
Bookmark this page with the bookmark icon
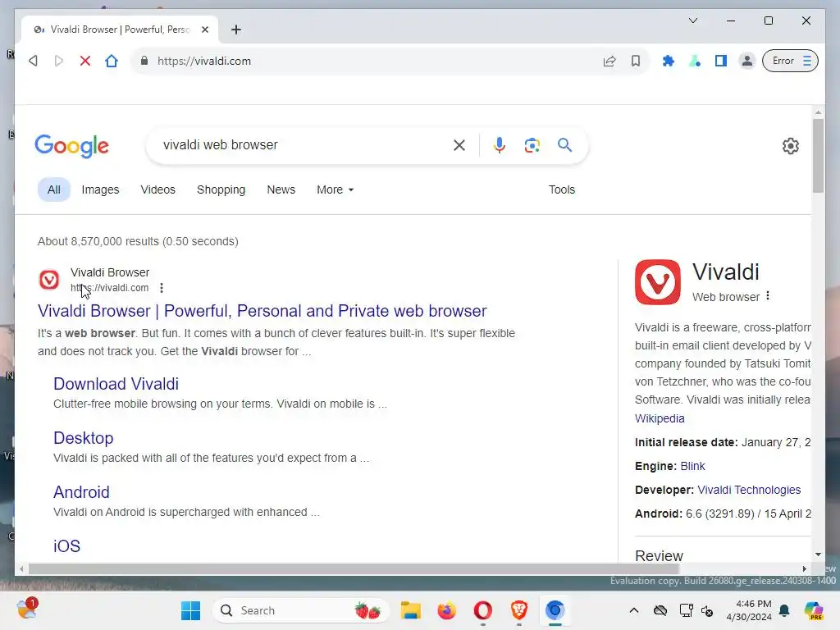pyautogui.click(x=636, y=61)
